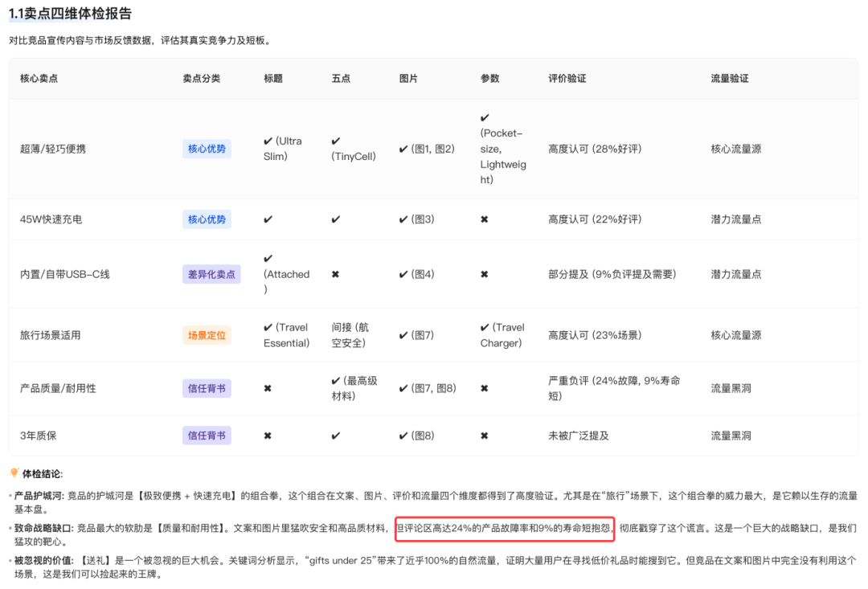Click the ✘ icon in the 参数 column for 45W快速充电
Image resolution: width=868 pixels, height=589 pixels.
click(x=485, y=219)
